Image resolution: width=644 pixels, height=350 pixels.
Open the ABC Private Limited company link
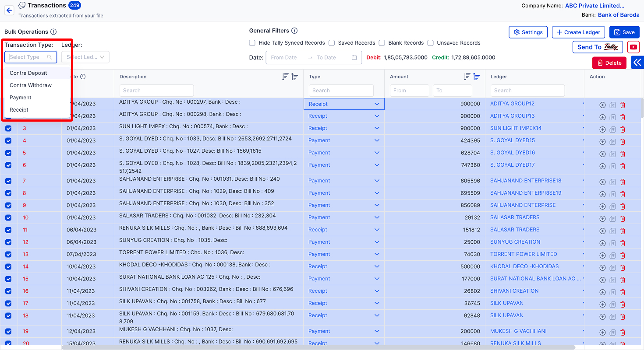(x=595, y=6)
